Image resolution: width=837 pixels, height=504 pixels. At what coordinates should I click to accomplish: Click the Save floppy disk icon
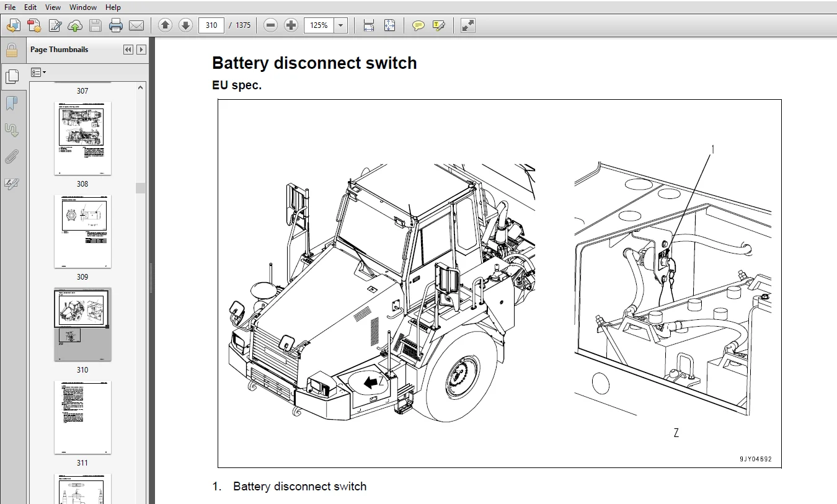(x=95, y=25)
